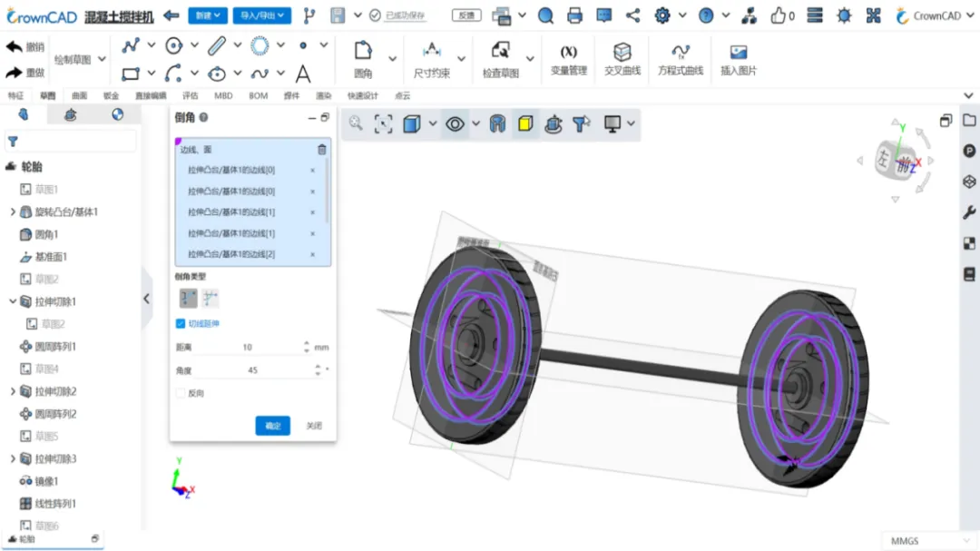Select the spline sketch tool

[260, 74]
